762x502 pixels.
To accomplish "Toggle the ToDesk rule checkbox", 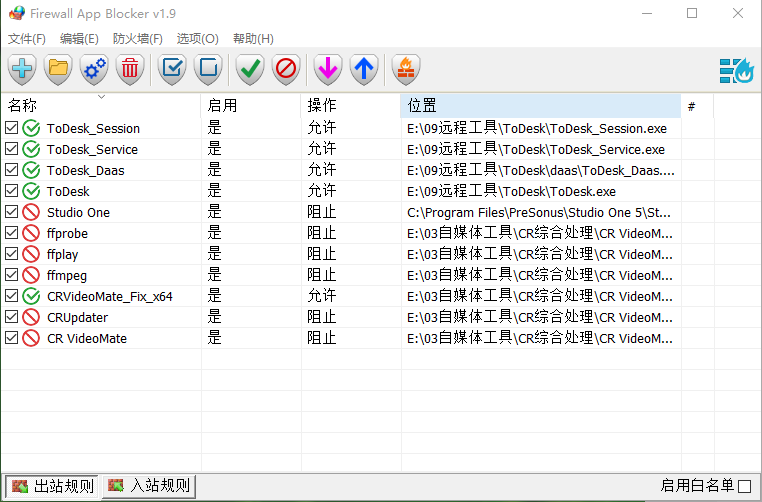I will (12, 190).
